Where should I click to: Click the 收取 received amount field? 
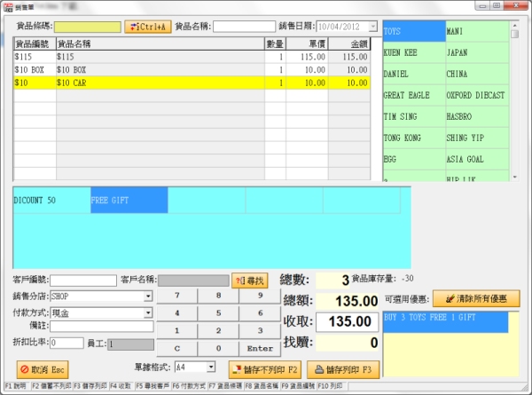(347, 321)
